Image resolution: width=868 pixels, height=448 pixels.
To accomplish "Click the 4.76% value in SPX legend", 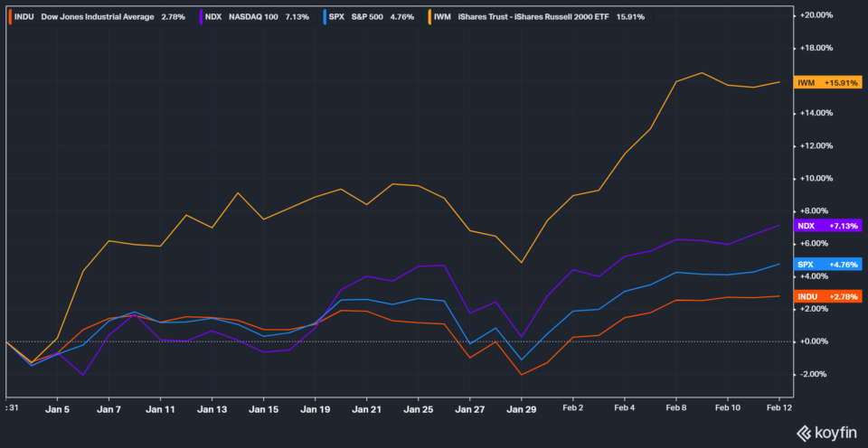I will 401,17.
